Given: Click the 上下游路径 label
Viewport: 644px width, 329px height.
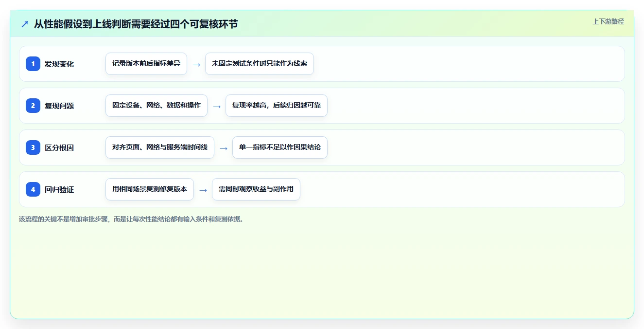Looking at the screenshot, I should tap(608, 21).
